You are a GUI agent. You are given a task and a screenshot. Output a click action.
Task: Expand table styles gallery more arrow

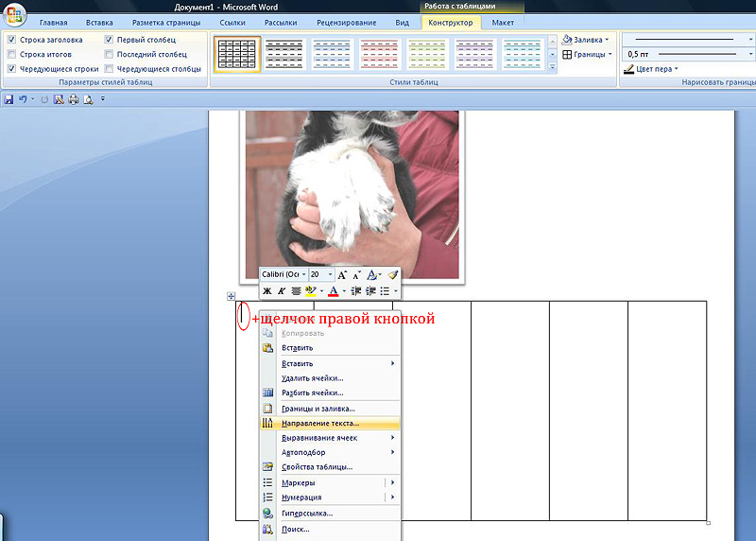click(553, 67)
